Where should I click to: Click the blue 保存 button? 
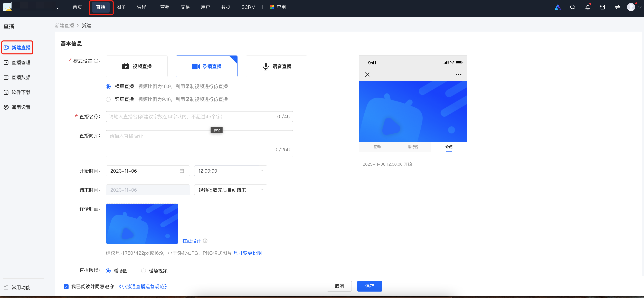tap(370, 286)
